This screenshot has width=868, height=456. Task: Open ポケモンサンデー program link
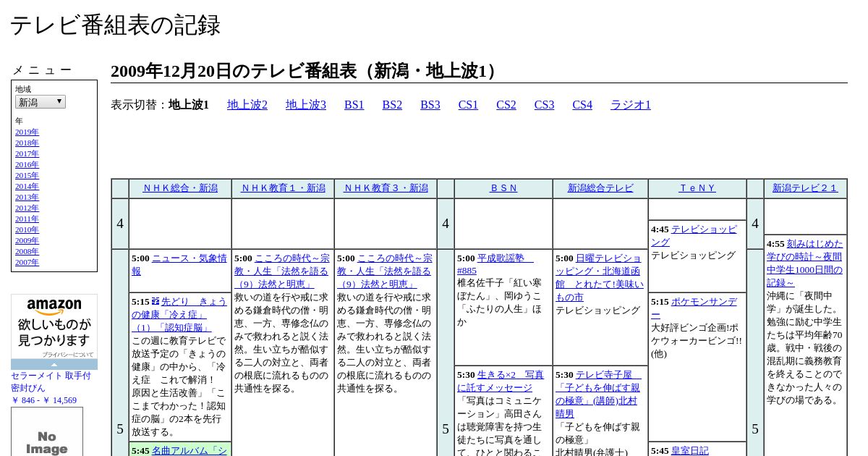[694, 308]
